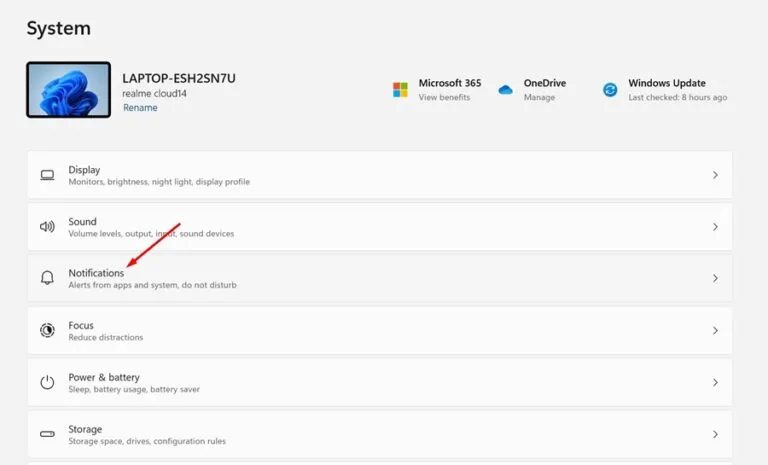
Task: Click the Microsoft 365 logo icon
Action: point(400,90)
